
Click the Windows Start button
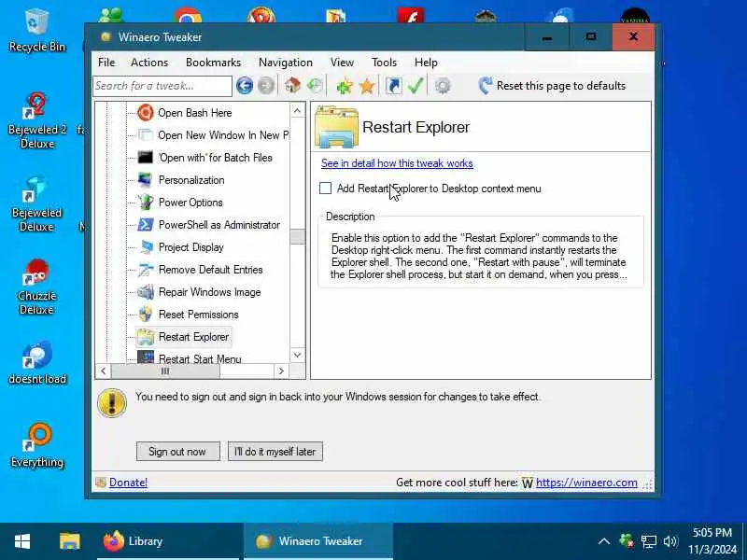pos(22,541)
